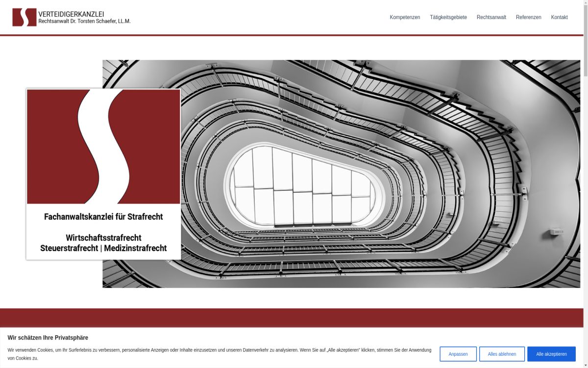Click Fachanwaltskanzlei für Strafrecht heading

click(103, 216)
